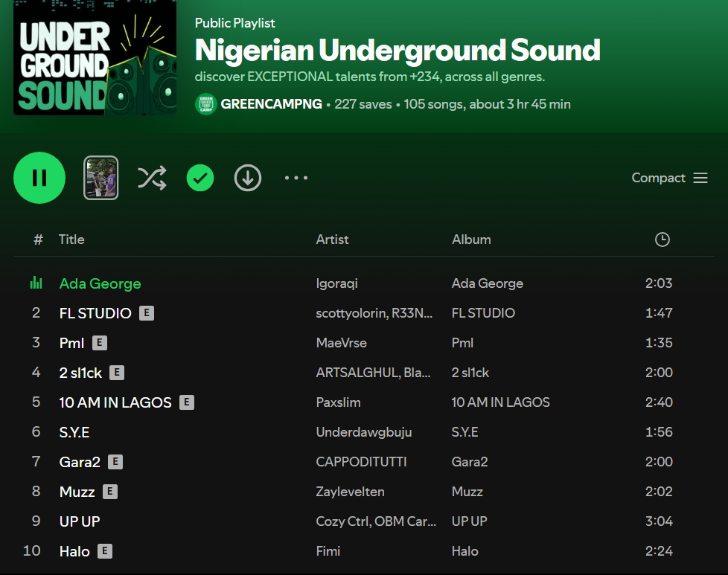728x575 pixels.
Task: Open artist CAPPODITUTTI
Action: click(x=361, y=462)
